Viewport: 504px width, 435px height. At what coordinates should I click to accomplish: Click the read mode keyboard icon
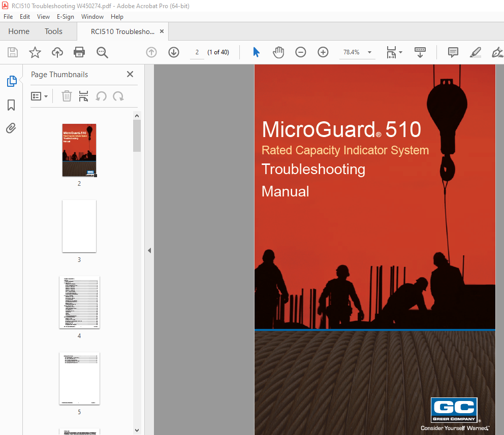click(420, 52)
